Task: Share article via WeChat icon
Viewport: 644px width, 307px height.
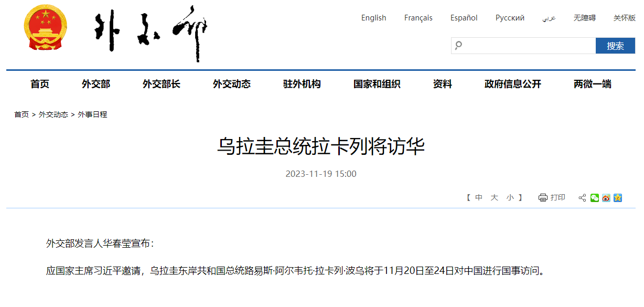Action: (594, 198)
